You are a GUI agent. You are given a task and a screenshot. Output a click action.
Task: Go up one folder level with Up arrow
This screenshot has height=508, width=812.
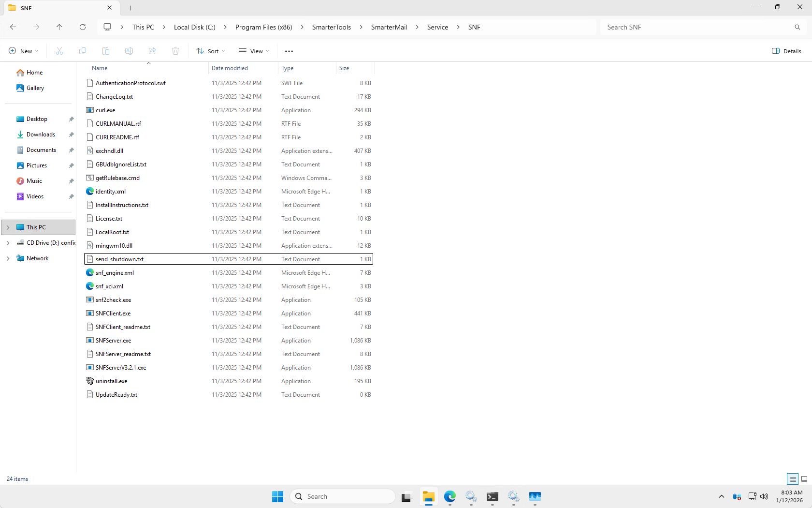[59, 27]
